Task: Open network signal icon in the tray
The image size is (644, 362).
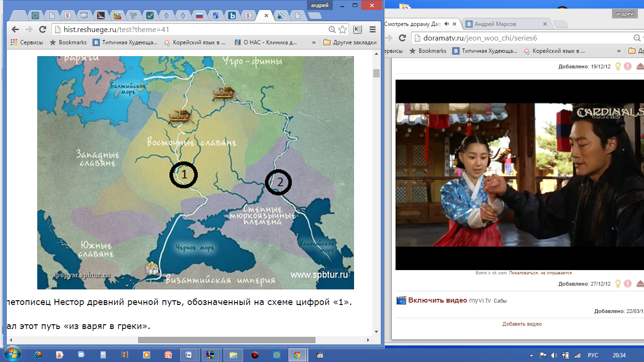Action: (576, 355)
